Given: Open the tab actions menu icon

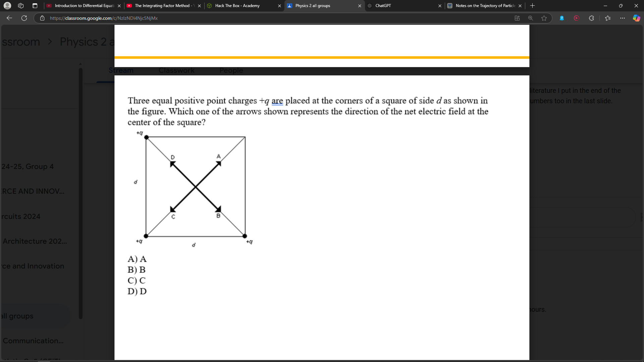Looking at the screenshot, I should pos(35,6).
